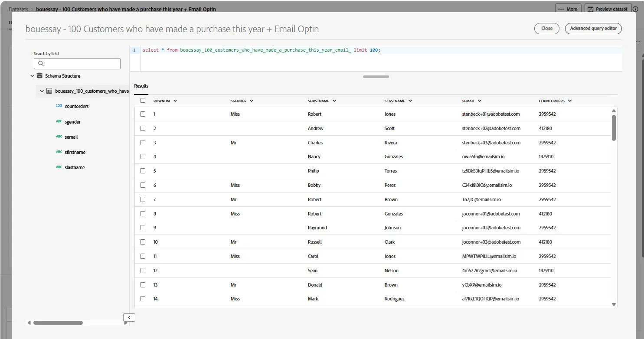Click the table icon next to bouessay_100_customers

click(49, 91)
